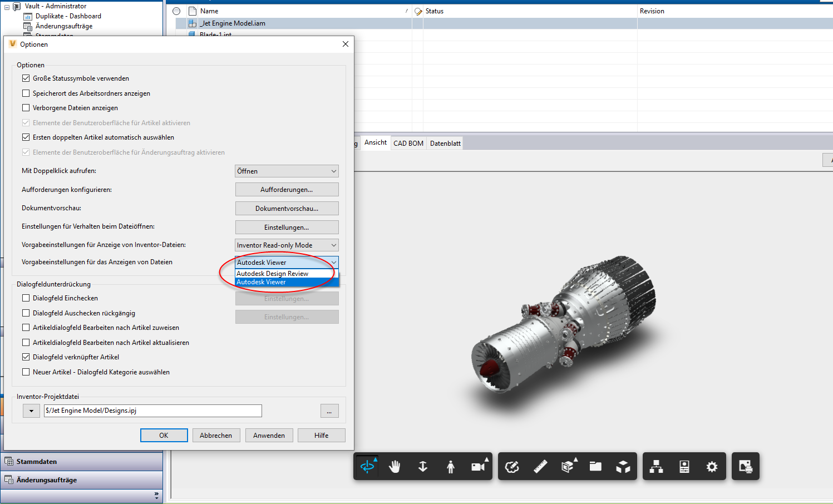Select the Orbit tool in the viewer toolbar
This screenshot has height=504, width=833.
tap(368, 466)
